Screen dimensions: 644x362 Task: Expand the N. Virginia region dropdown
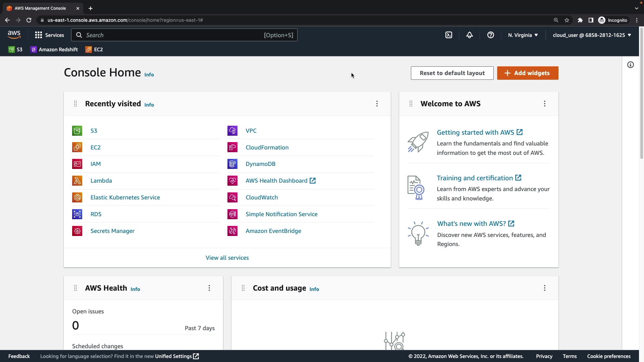pyautogui.click(x=523, y=35)
